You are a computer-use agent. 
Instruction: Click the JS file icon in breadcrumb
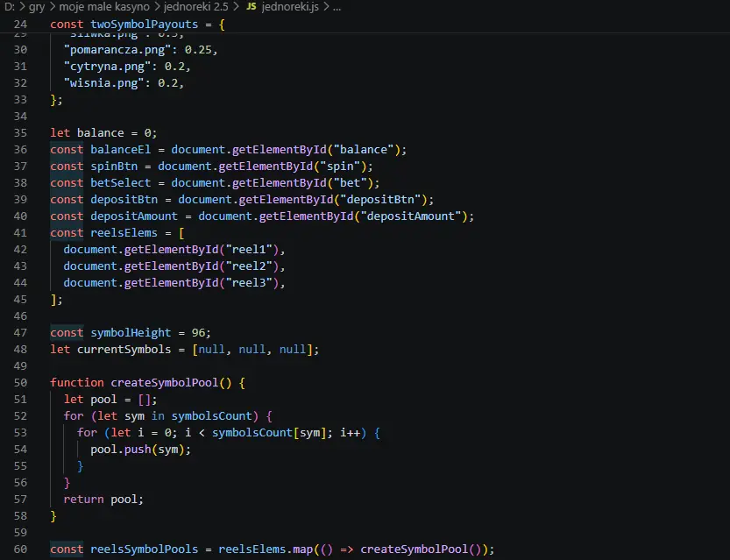[x=251, y=7]
